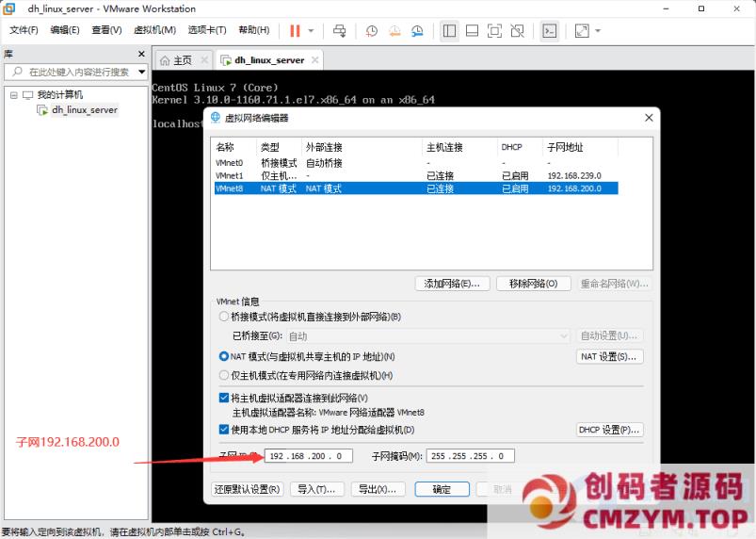Screen dimensions: 756x539
Task: Open the NAT 设置(S)... button
Action: (609, 356)
